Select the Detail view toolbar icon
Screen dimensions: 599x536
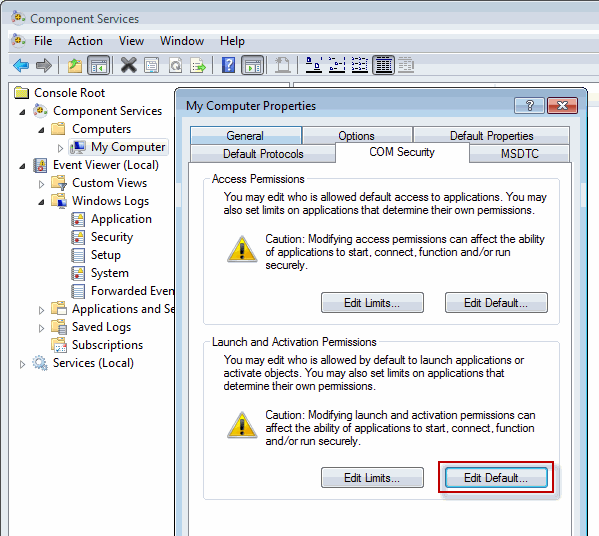[384, 65]
